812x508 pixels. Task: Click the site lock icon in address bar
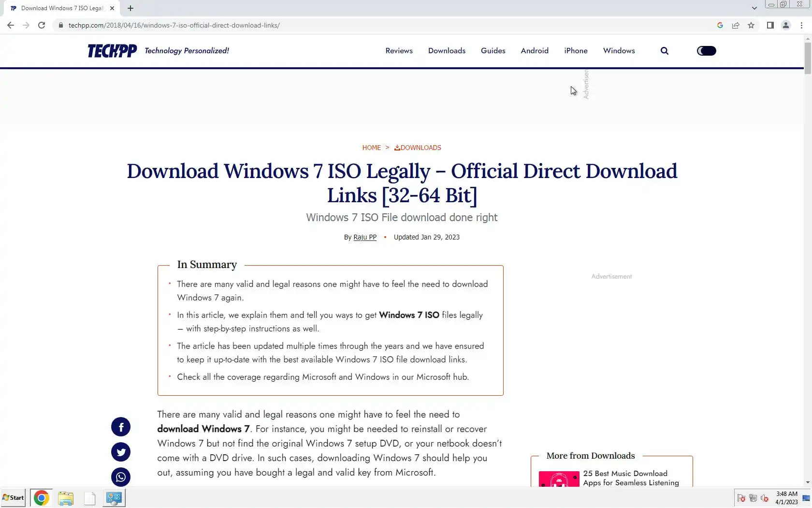61,25
